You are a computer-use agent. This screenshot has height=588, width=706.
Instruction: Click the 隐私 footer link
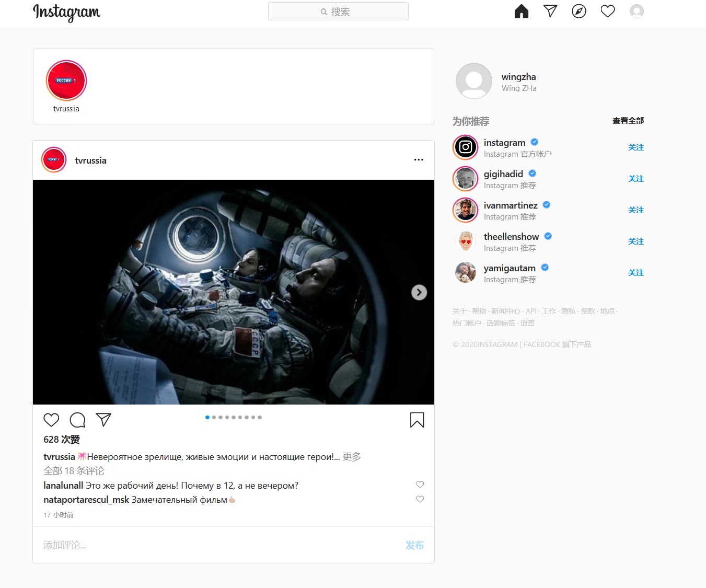click(568, 311)
